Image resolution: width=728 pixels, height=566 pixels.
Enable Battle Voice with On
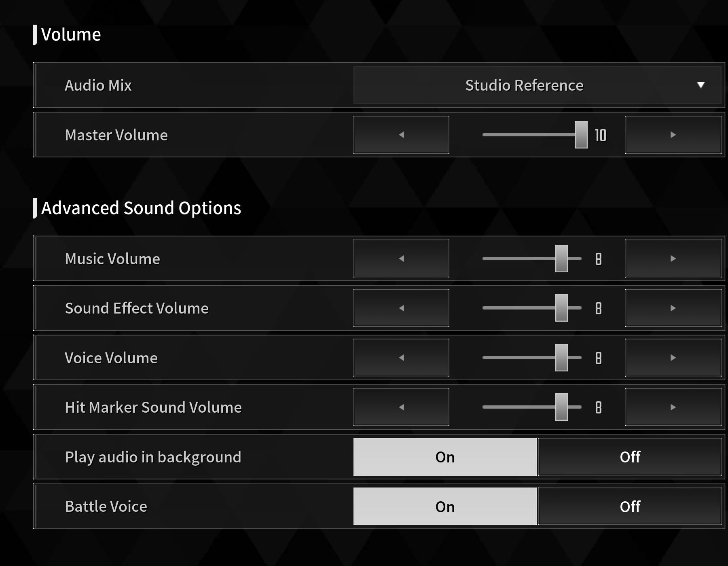pos(445,507)
